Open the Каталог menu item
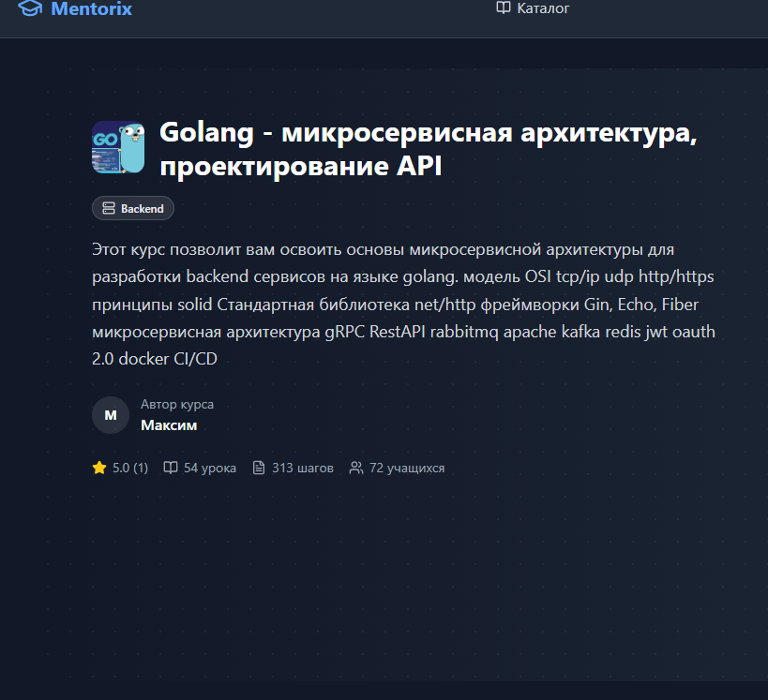768x700 pixels. coord(533,7)
